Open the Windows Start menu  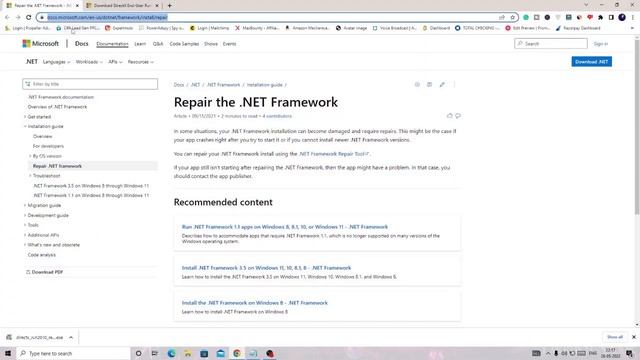pos(8,353)
